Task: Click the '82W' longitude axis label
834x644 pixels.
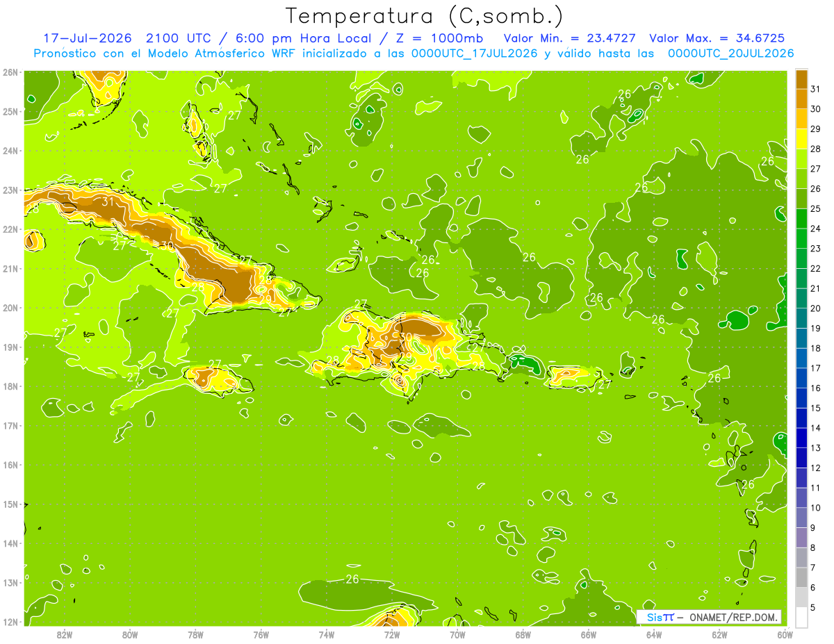Action: tap(64, 634)
